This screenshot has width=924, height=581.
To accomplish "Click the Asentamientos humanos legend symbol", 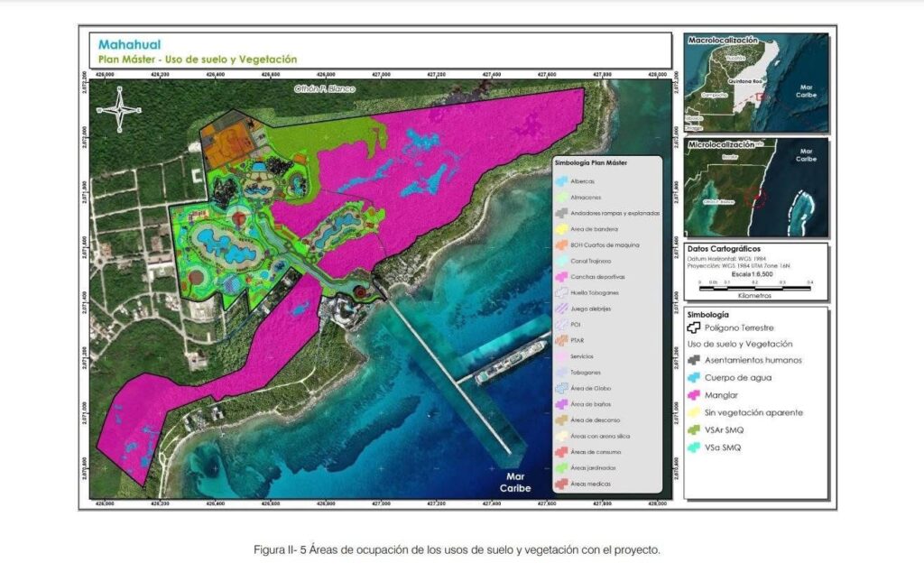I will click(695, 360).
